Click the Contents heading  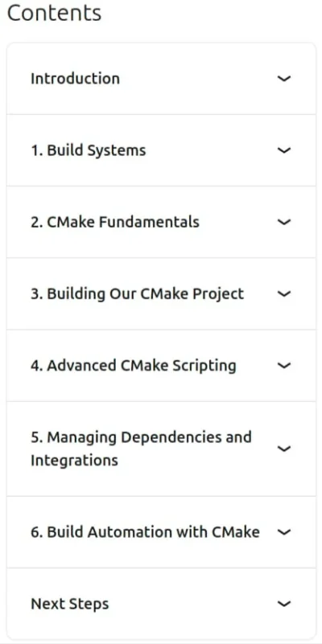[x=54, y=13]
